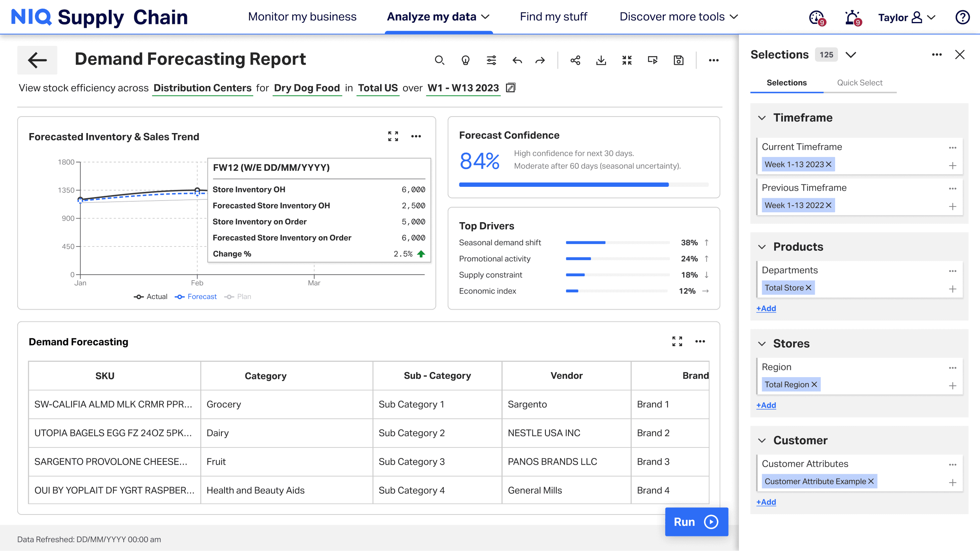
Task: Download the report using the download icon
Action: coord(601,60)
